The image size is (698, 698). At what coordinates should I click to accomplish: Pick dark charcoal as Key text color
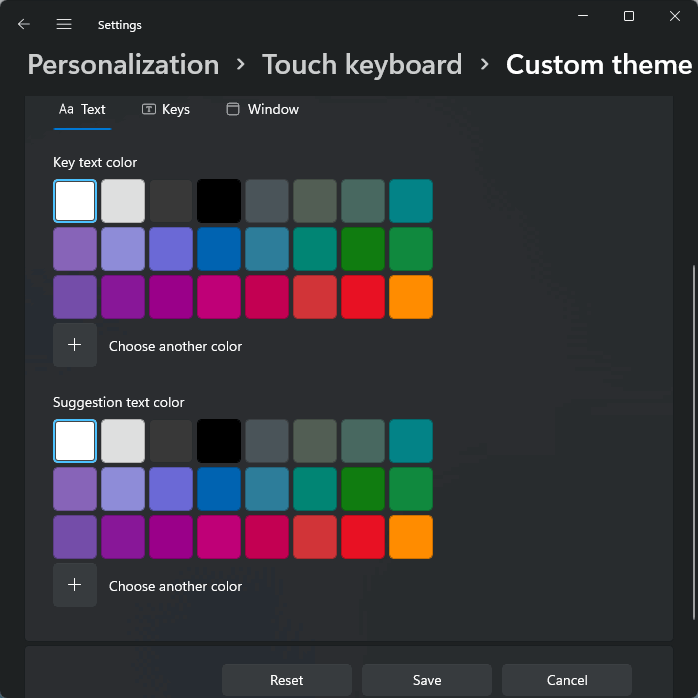171,201
